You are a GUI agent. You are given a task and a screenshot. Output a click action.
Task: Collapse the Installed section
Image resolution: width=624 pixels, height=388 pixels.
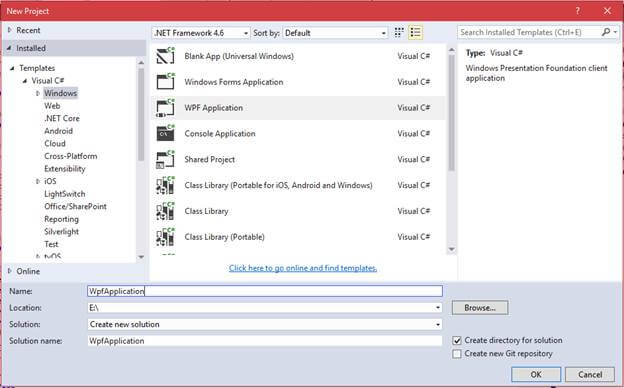point(10,48)
